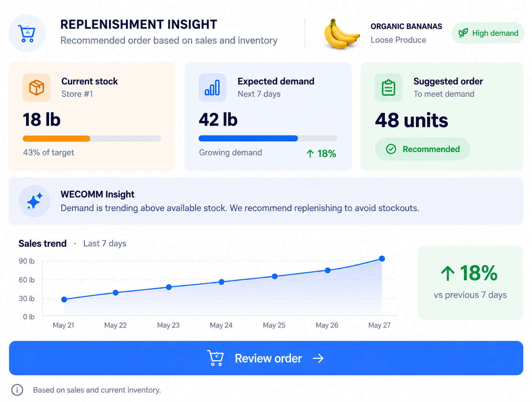Click the "Store #1" label
Image resolution: width=532 pixels, height=402 pixels.
[x=77, y=94]
